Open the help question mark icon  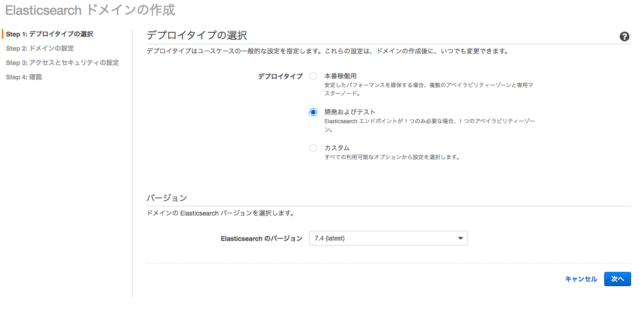tap(625, 37)
